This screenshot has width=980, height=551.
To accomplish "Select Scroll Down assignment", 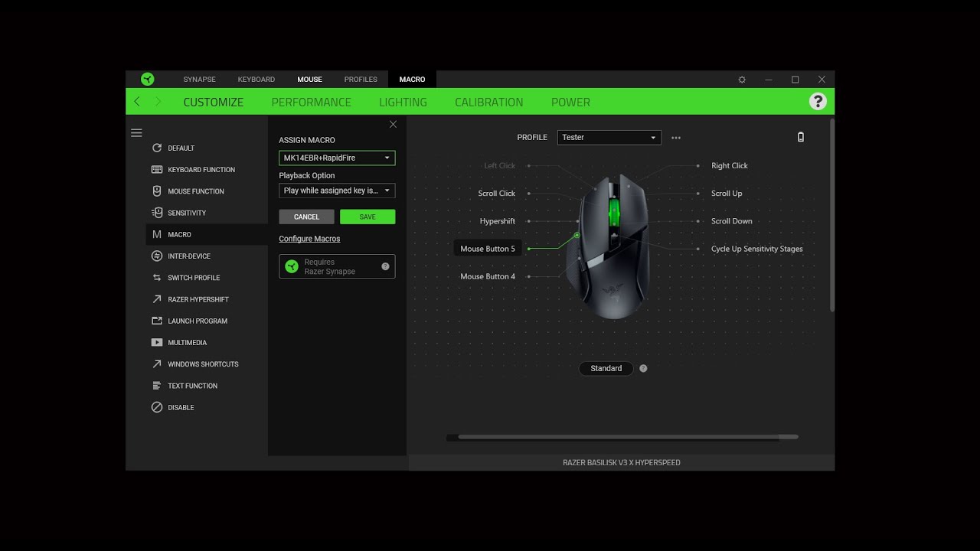I will tap(732, 221).
